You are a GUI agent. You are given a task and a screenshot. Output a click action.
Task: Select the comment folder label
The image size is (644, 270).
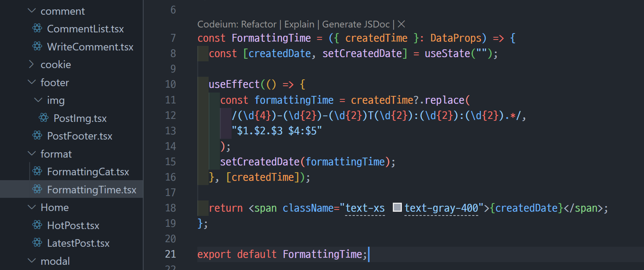(x=63, y=11)
